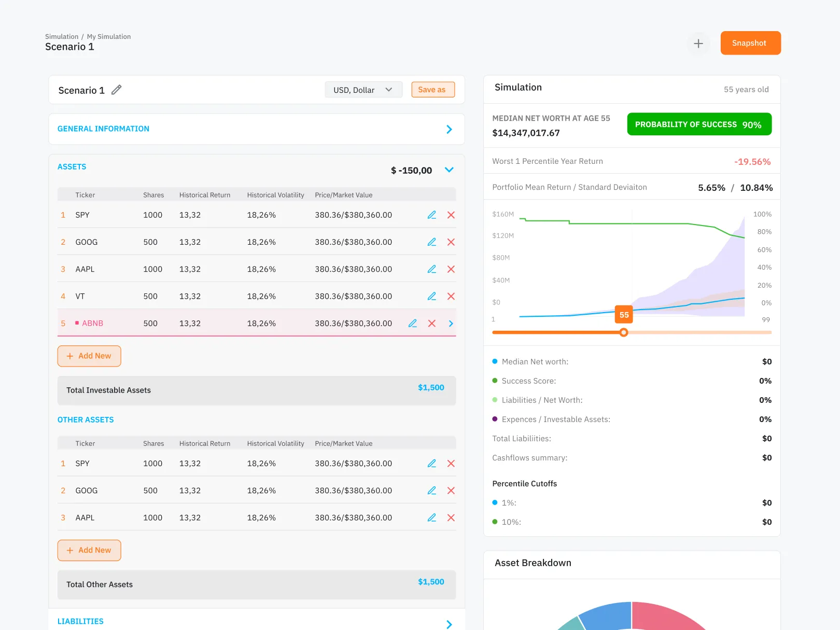Screen dimensions: 840x630
Task: Open the Simulation breadcrumb link
Action: coord(62,36)
